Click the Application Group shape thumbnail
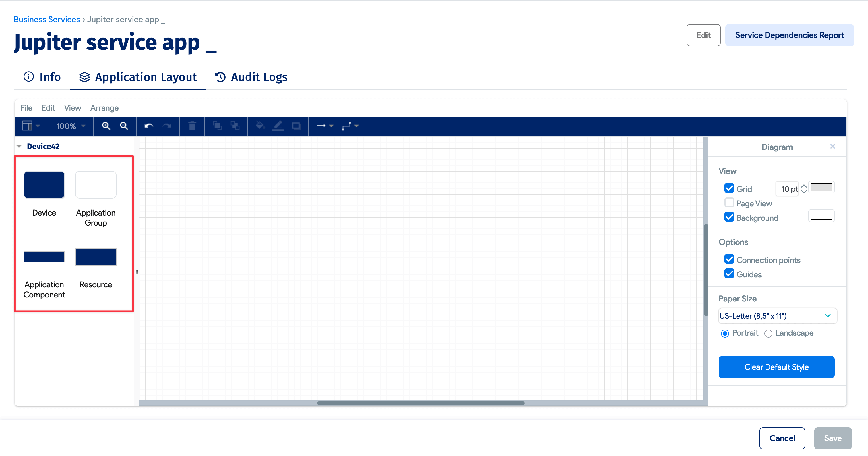The height and width of the screenshot is (456, 868). point(96,185)
